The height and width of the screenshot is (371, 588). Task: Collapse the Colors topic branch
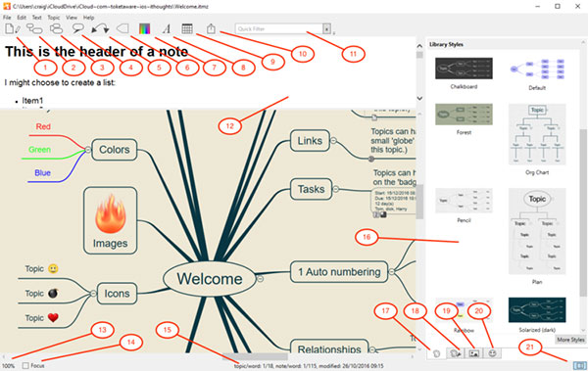coord(88,150)
